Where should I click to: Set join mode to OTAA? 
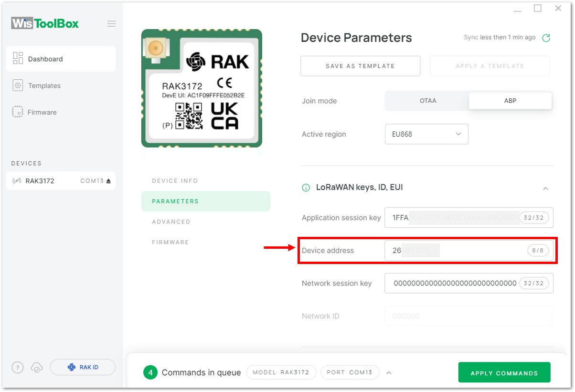click(427, 101)
